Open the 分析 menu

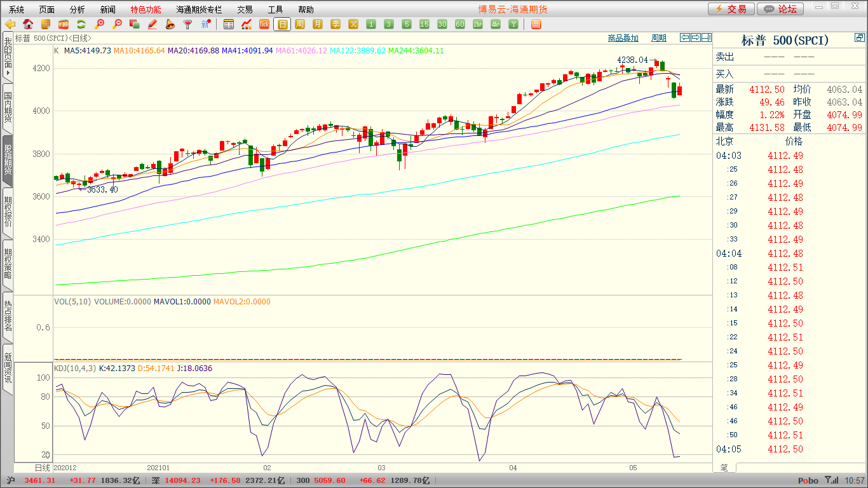78,10
